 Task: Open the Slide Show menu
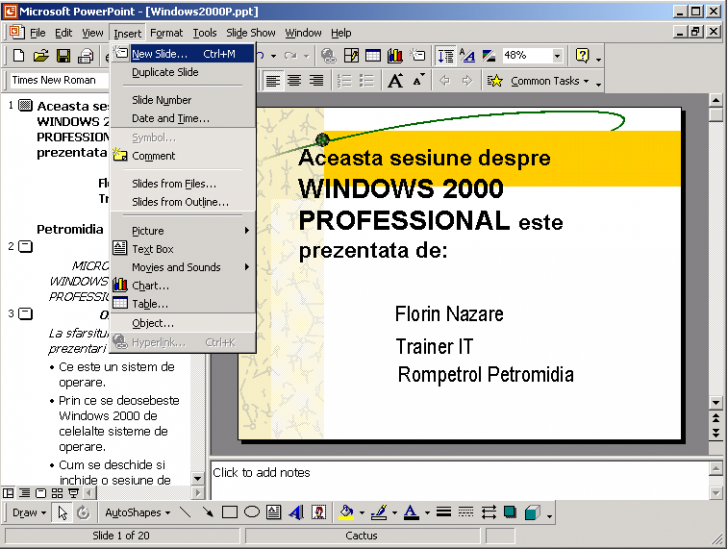point(251,33)
